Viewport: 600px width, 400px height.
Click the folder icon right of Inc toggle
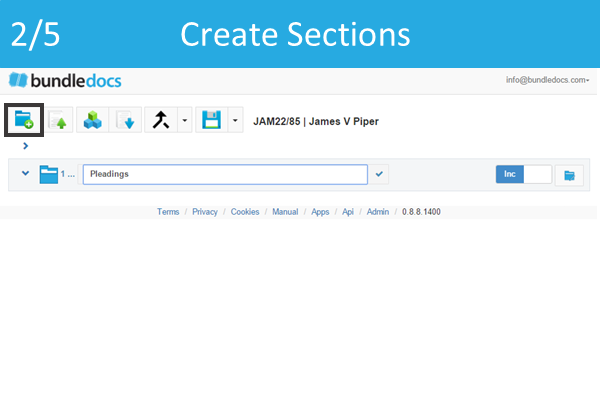point(569,175)
